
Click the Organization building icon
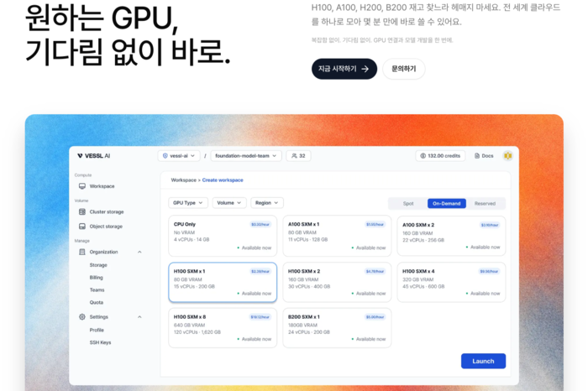point(82,252)
